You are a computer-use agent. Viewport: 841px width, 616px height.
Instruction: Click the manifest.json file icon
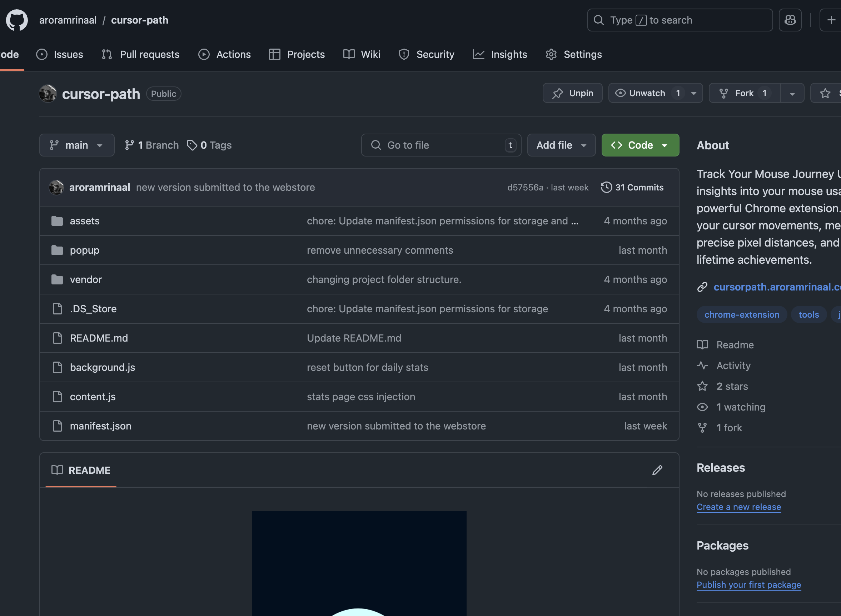(58, 426)
